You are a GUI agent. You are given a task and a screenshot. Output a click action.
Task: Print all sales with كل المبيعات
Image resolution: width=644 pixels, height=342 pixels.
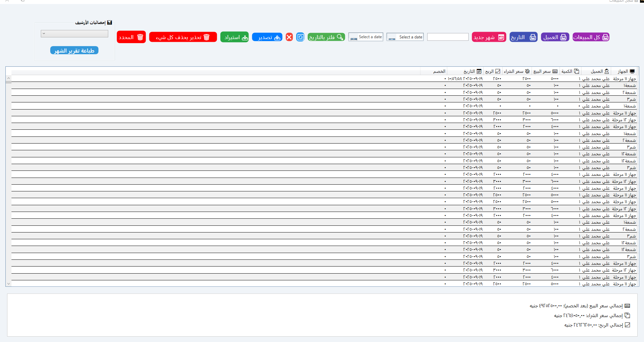pos(591,37)
